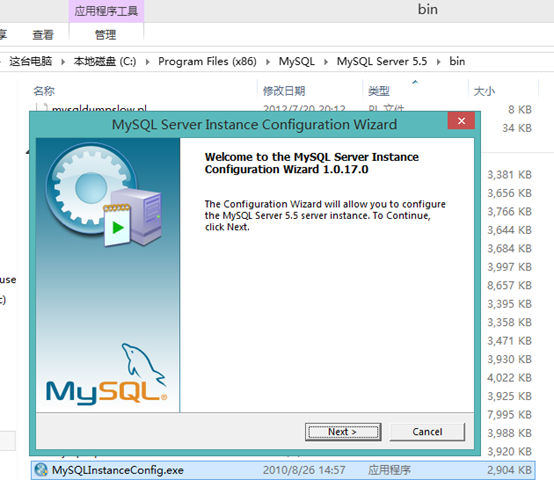This screenshot has width=554, height=480.
Task: Navigate to 本地磁盘 (C:) breadcrumb
Action: pyautogui.click(x=105, y=61)
